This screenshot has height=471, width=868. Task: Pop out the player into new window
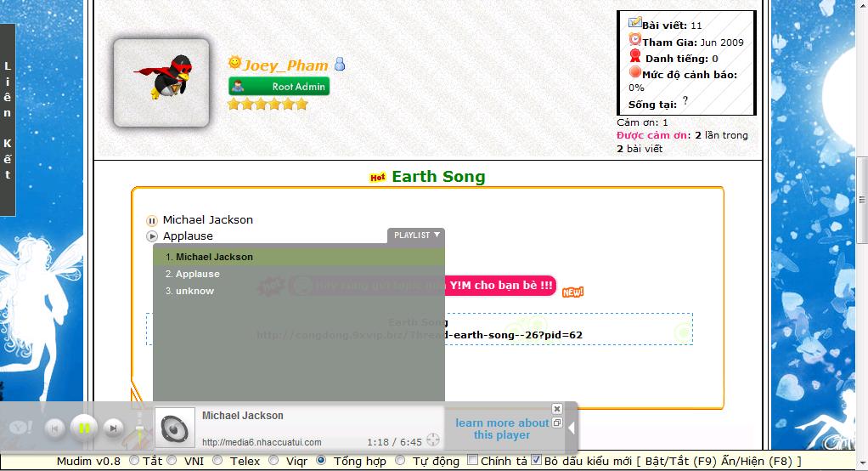557,423
